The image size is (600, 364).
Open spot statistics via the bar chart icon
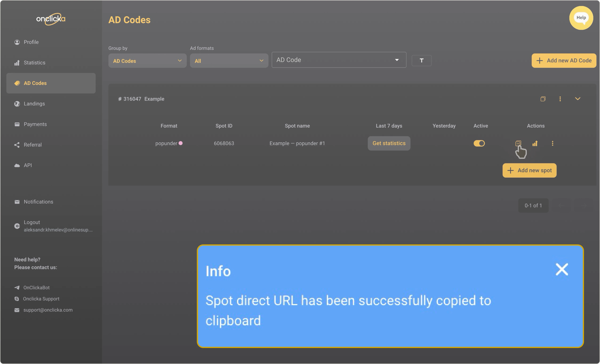tap(535, 143)
